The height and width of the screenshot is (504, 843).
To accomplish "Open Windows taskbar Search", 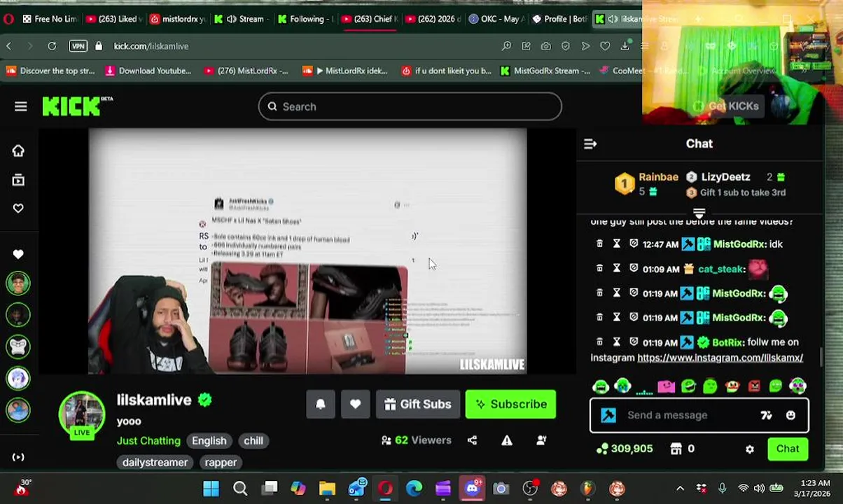I will click(240, 489).
